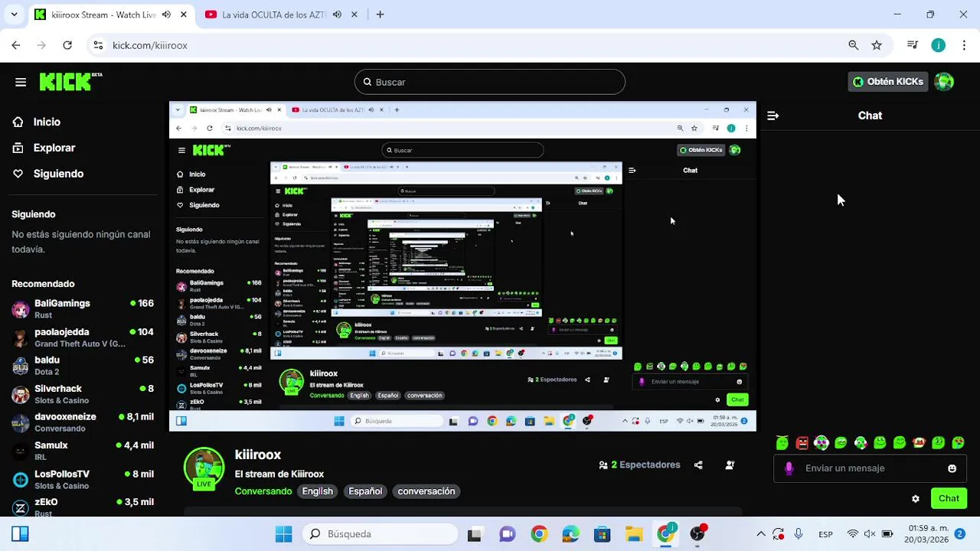Open BaliGamings recommended channel

click(83, 308)
